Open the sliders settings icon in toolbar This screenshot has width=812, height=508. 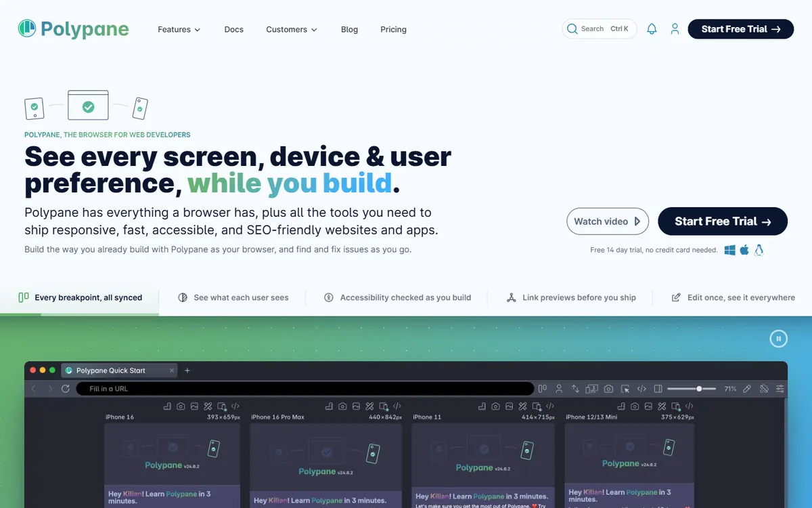tap(780, 389)
